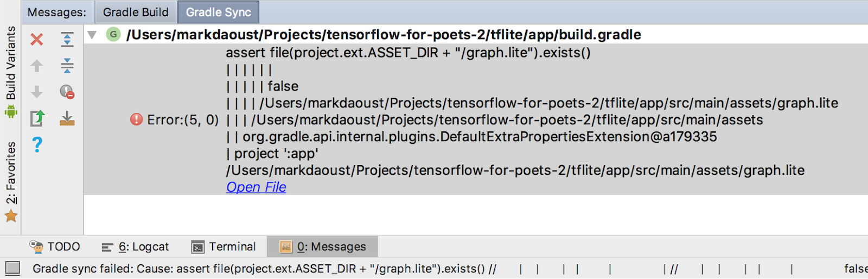Click the red X close messages icon

[x=37, y=40]
